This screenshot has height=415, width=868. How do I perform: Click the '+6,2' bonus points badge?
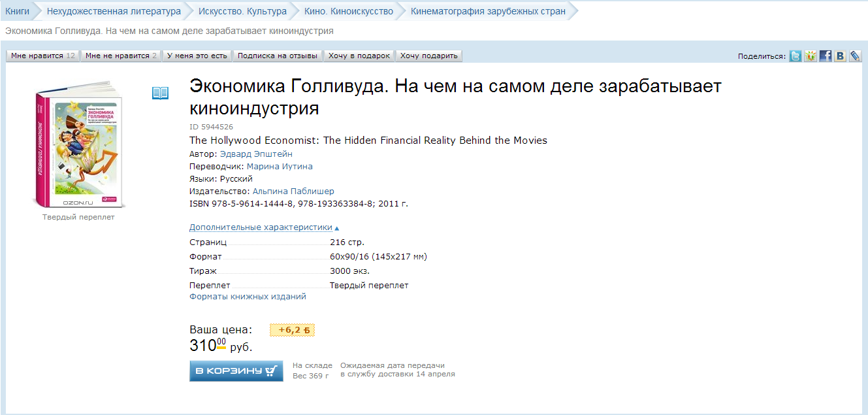click(293, 330)
